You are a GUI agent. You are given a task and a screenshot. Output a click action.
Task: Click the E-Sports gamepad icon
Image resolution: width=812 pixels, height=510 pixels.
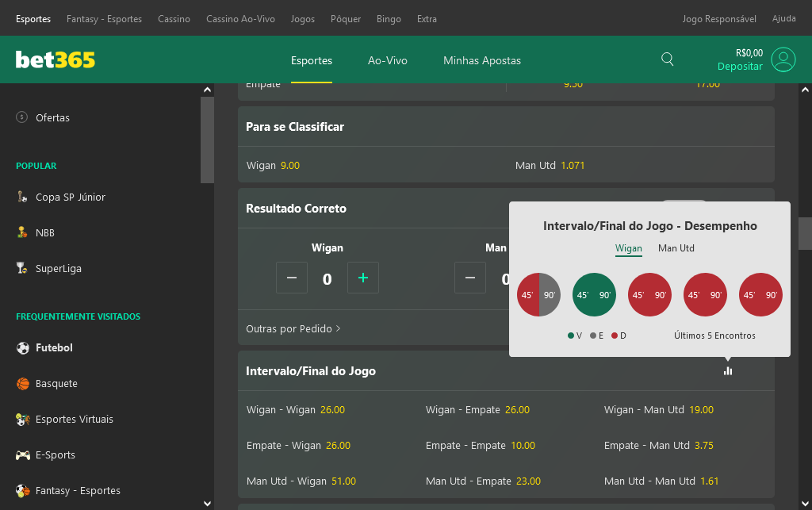pos(23,455)
